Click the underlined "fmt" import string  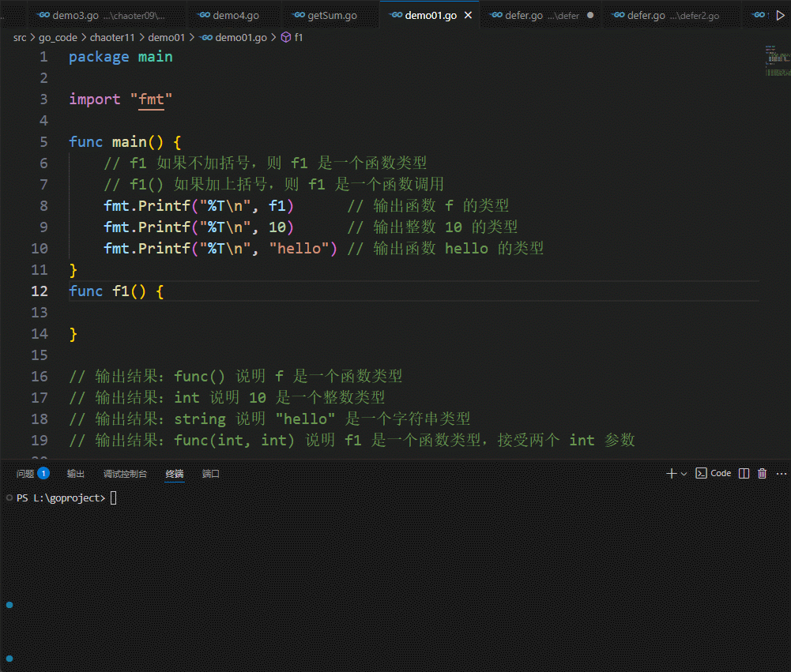pyautogui.click(x=151, y=99)
